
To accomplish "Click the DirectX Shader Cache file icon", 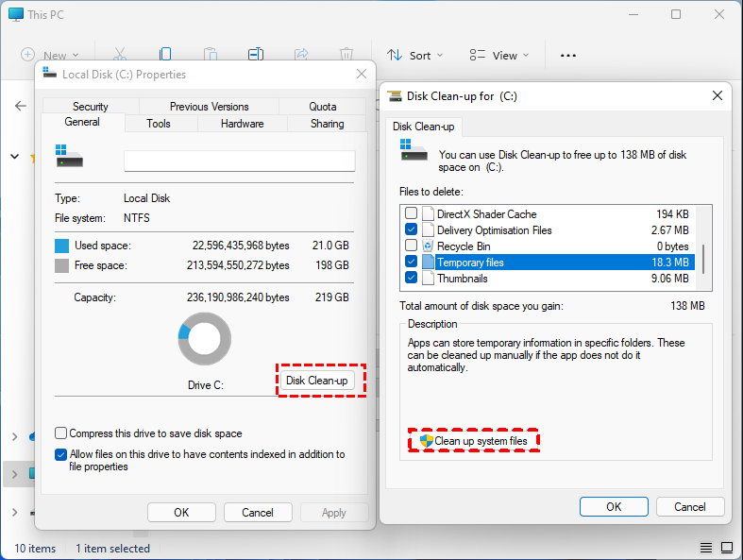I will tap(428, 213).
